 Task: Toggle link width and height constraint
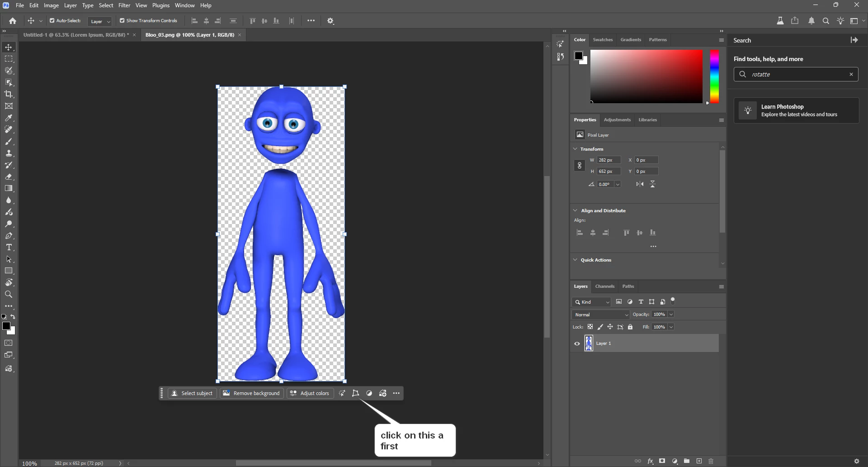coord(579,166)
